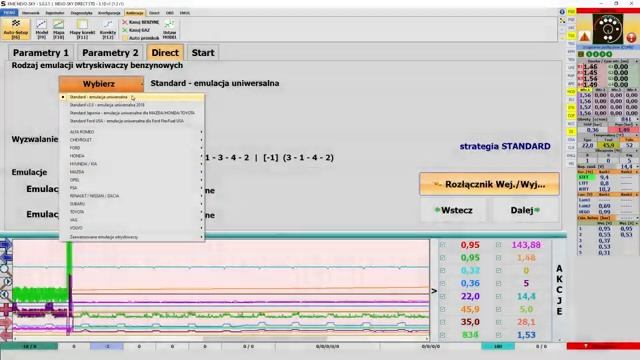Viewport: 640px width, 360px height.
Task: Expand the CHEVROLET submenu
Action: (132, 140)
